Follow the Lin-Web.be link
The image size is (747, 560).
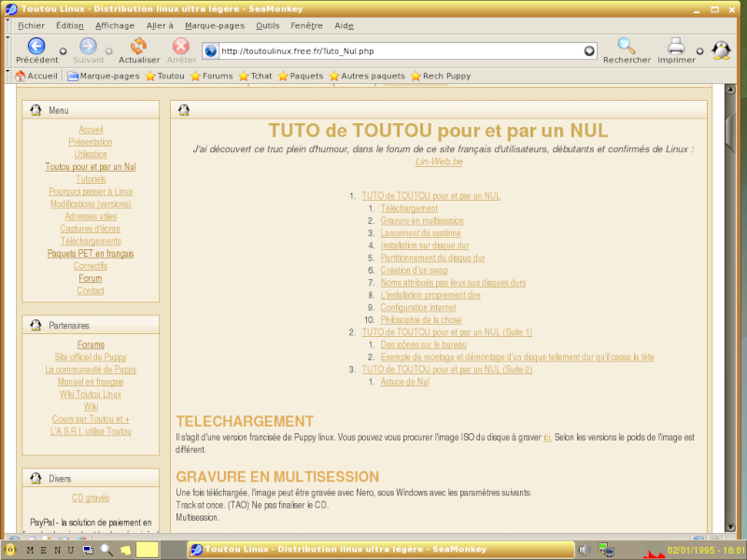439,161
